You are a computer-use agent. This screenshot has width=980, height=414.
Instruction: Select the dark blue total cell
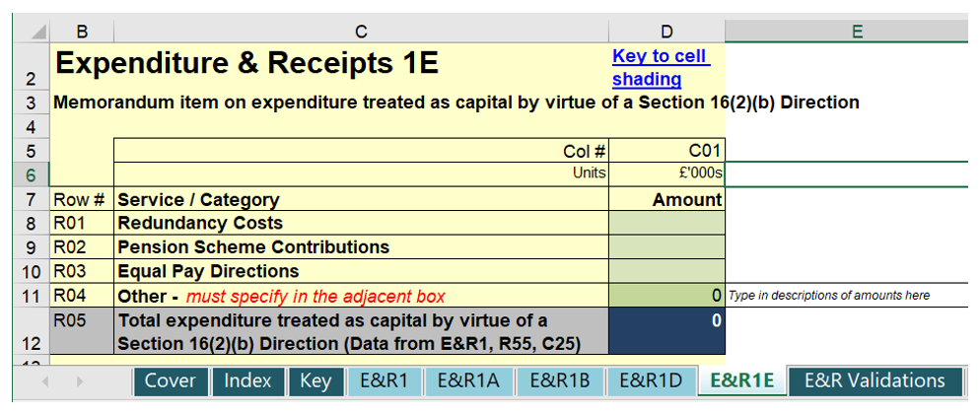[x=667, y=331]
